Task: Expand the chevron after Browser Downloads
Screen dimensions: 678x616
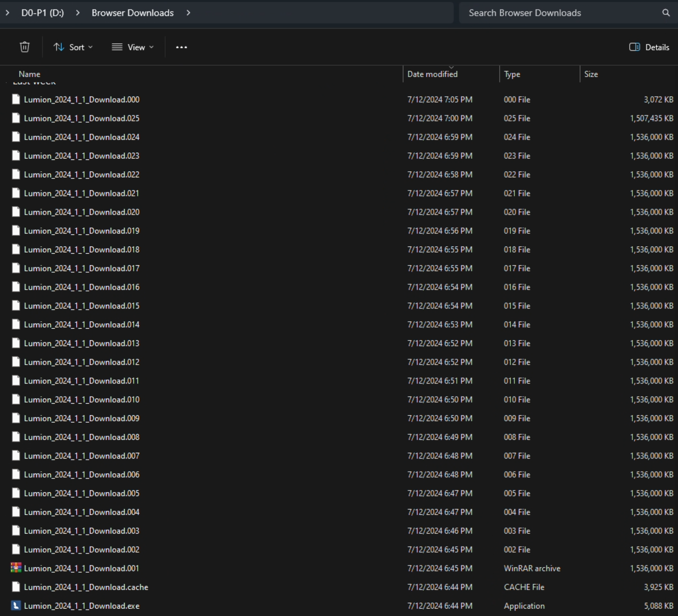Action: (x=188, y=13)
